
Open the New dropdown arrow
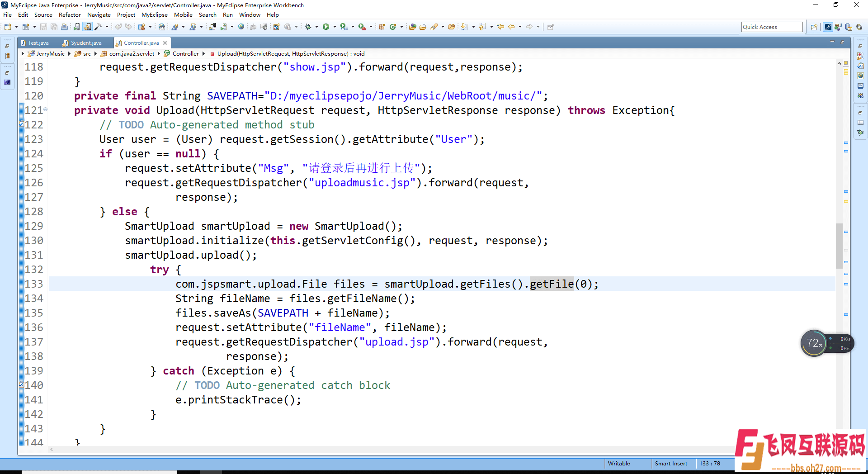click(x=16, y=27)
